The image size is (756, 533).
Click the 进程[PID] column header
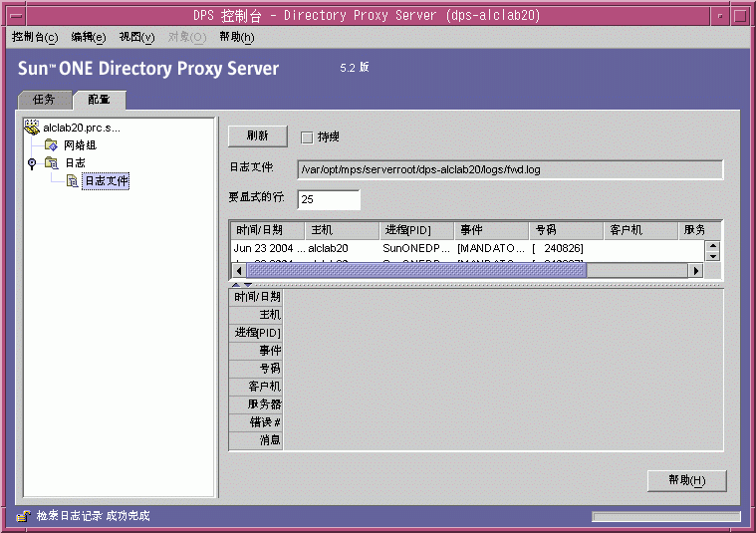coord(417,230)
